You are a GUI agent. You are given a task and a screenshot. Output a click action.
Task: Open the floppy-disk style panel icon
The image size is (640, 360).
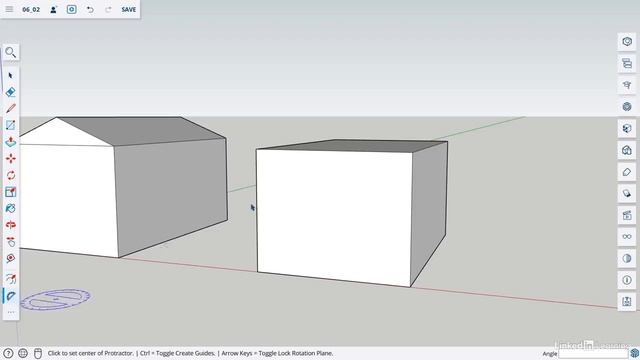627,302
